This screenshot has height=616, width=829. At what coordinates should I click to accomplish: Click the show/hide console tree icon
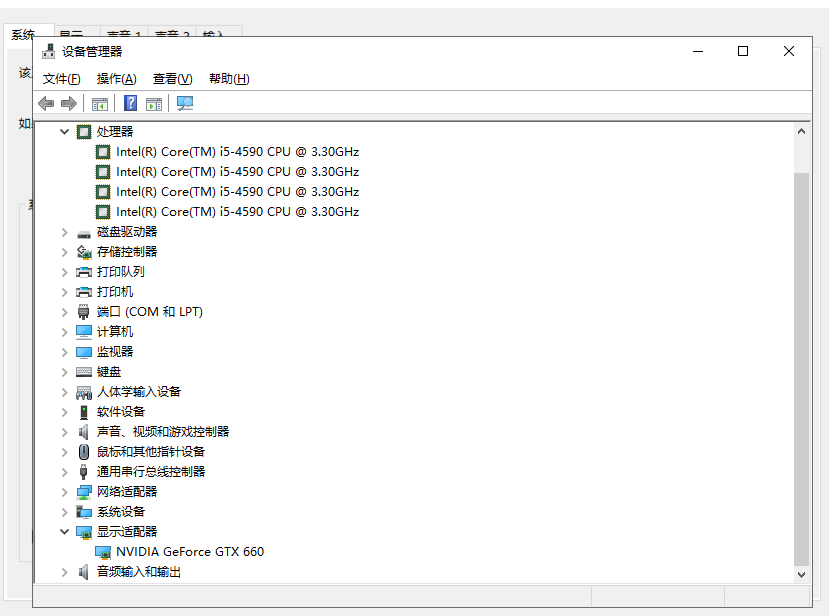(x=99, y=104)
